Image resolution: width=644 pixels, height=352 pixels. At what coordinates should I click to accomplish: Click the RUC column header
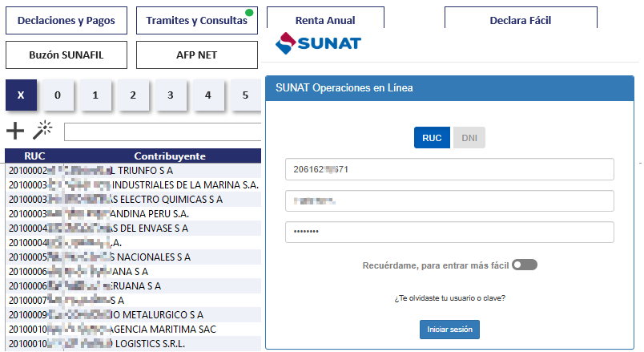click(34, 156)
